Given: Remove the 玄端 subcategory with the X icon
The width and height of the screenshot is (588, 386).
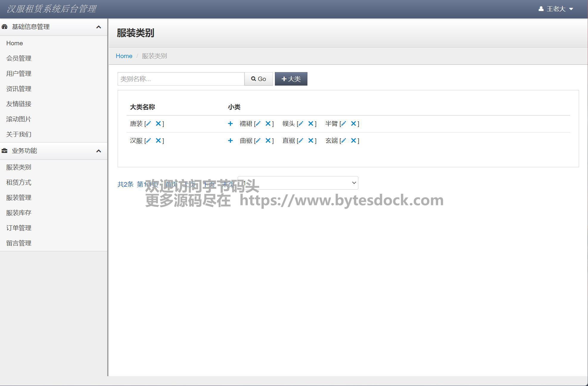Looking at the screenshot, I should [x=353, y=141].
